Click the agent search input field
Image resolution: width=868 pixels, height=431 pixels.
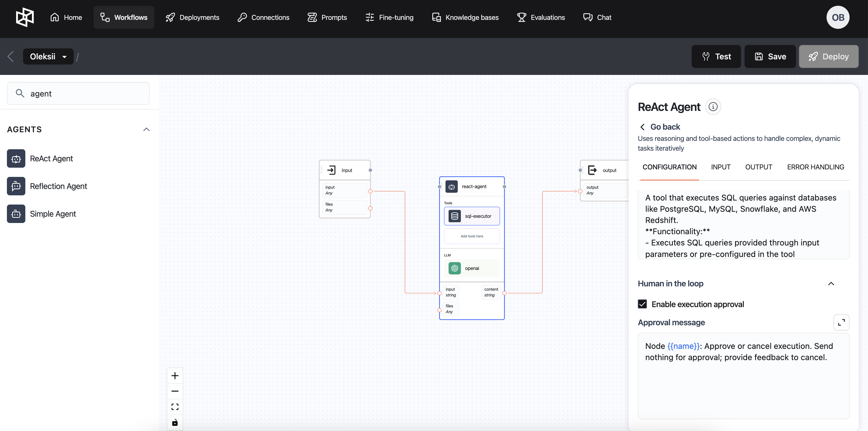coord(84,94)
